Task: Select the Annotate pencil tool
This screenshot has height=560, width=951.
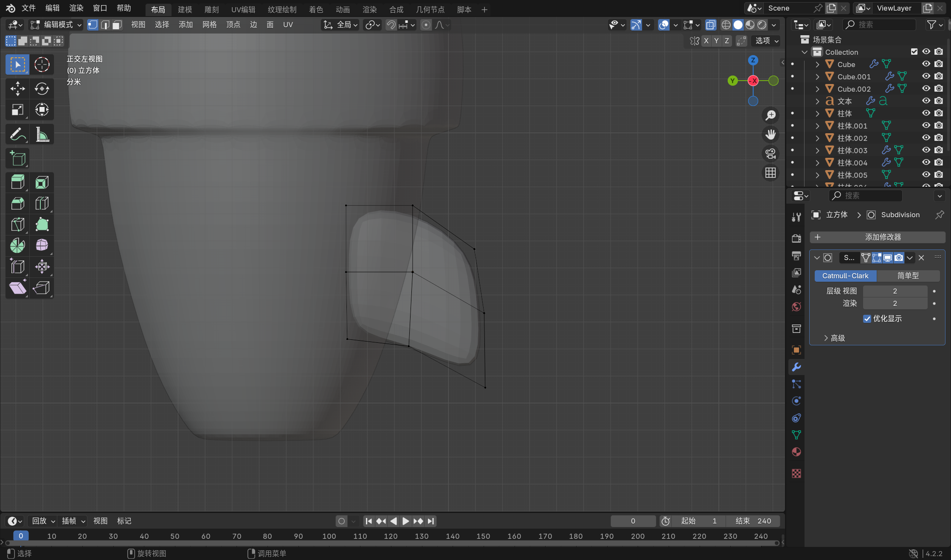Action: coord(17,135)
